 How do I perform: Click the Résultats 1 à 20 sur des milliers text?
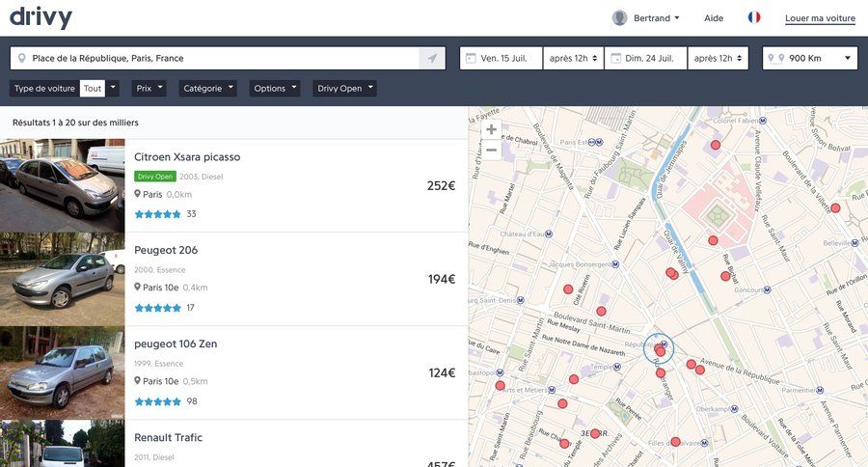pos(75,123)
